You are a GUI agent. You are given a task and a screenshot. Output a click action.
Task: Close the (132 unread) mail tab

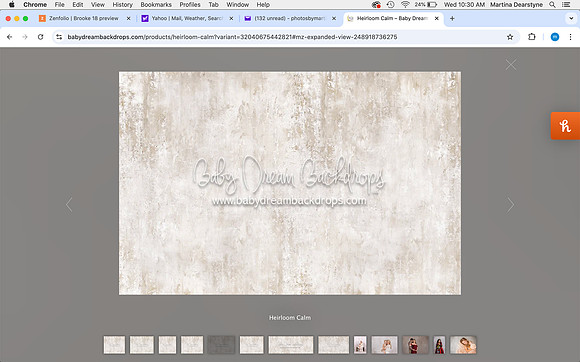point(334,18)
